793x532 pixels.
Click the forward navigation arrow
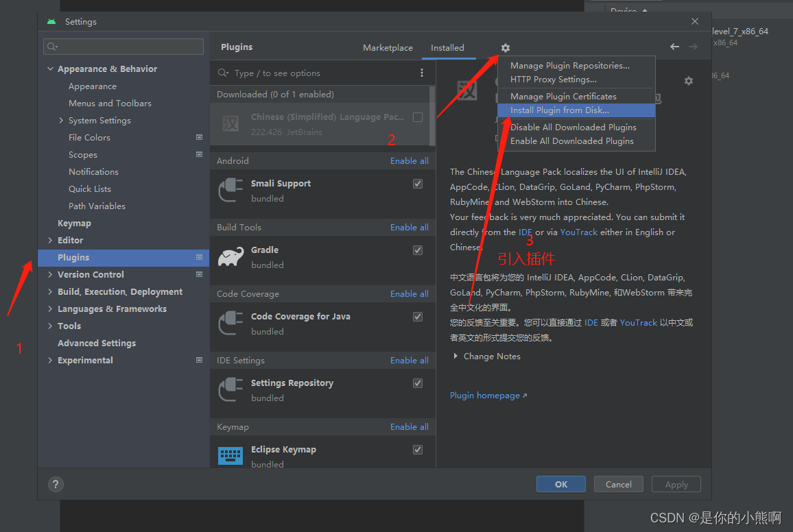pos(693,47)
